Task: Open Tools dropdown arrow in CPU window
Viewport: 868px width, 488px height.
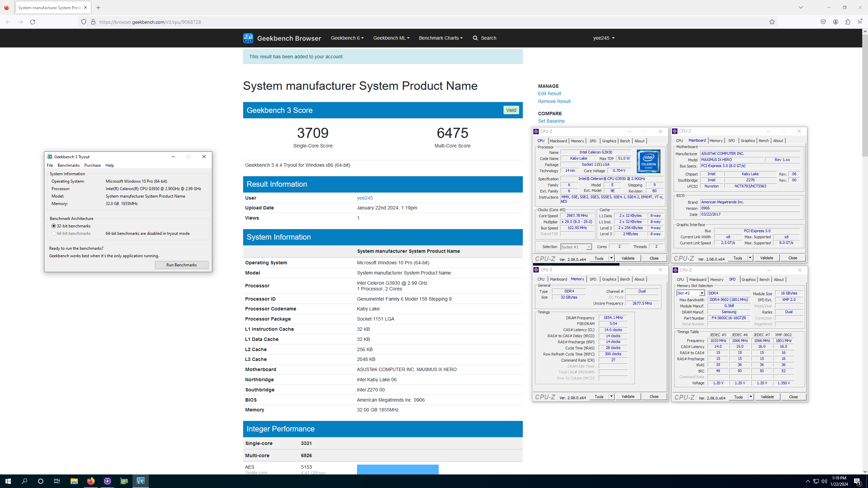Action: [611, 258]
